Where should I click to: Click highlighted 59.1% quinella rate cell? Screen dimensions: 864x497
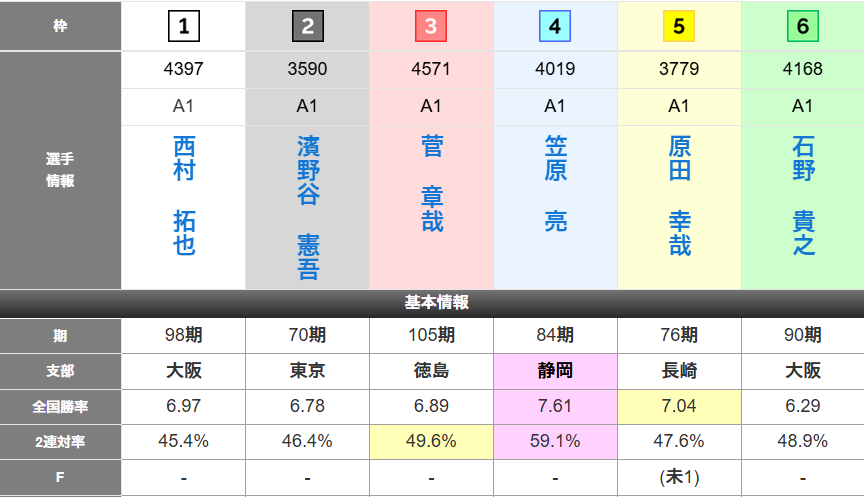tap(555, 441)
